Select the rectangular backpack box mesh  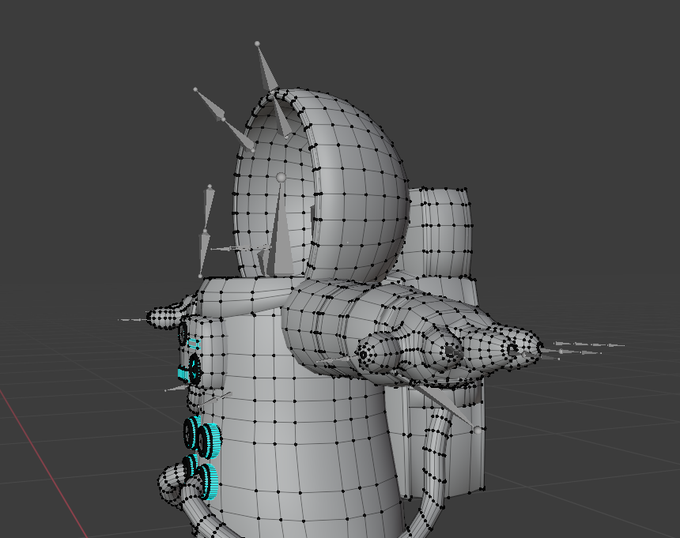pyautogui.click(x=438, y=442)
